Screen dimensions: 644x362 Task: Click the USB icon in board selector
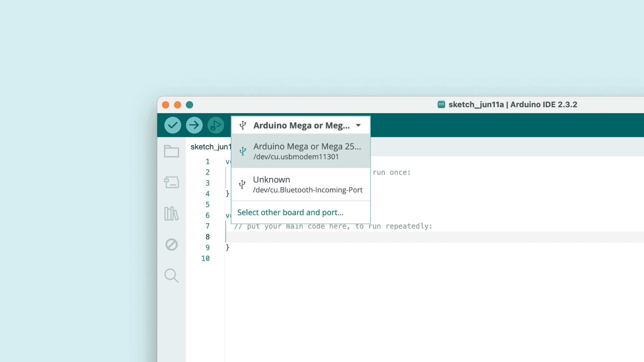coord(243,125)
